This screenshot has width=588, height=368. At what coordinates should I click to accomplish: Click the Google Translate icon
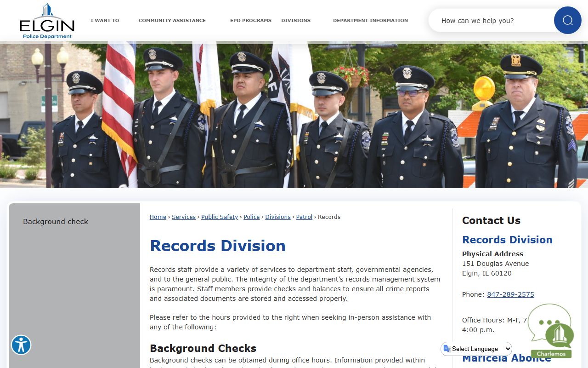click(447, 349)
